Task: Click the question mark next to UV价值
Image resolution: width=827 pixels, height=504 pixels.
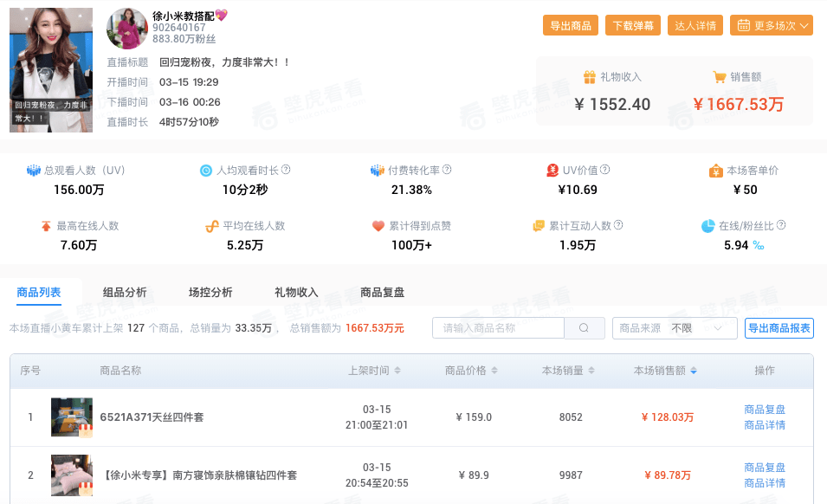Action: (605, 171)
